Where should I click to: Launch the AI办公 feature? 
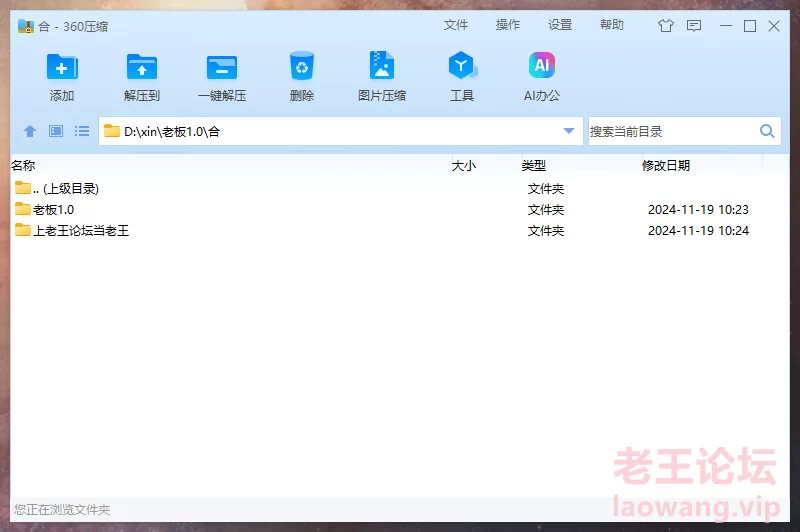542,65
